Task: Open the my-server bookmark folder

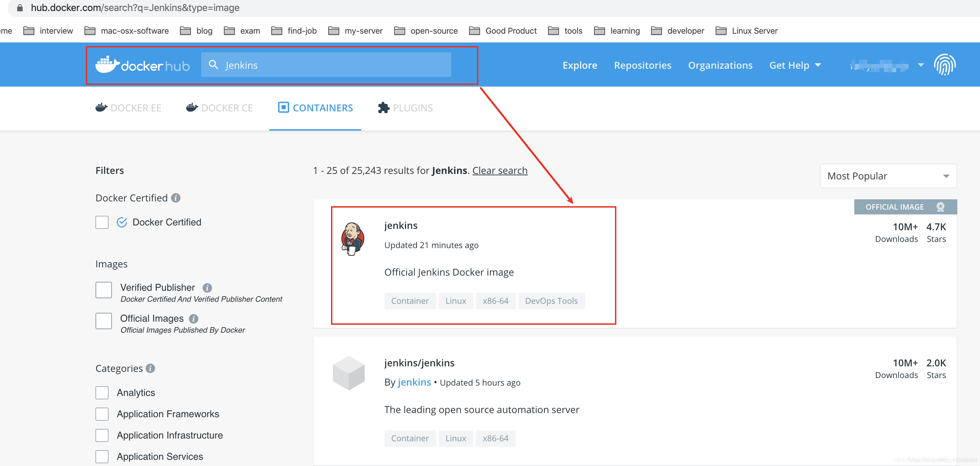Action: (355, 31)
